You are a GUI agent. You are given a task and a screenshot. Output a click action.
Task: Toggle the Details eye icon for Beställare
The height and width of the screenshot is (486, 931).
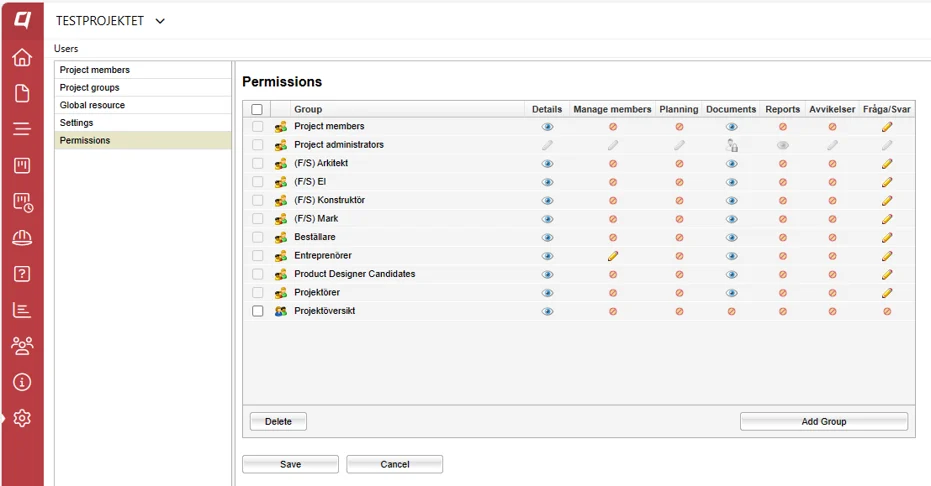(547, 237)
